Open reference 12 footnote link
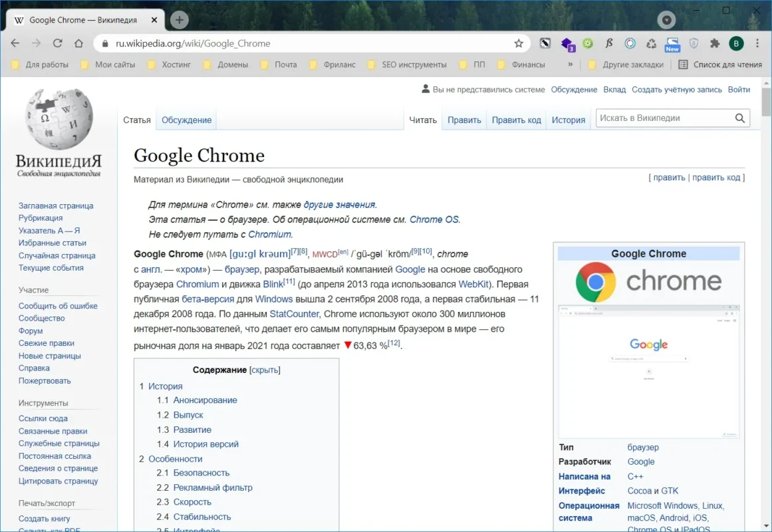The width and height of the screenshot is (772, 532). click(394, 342)
